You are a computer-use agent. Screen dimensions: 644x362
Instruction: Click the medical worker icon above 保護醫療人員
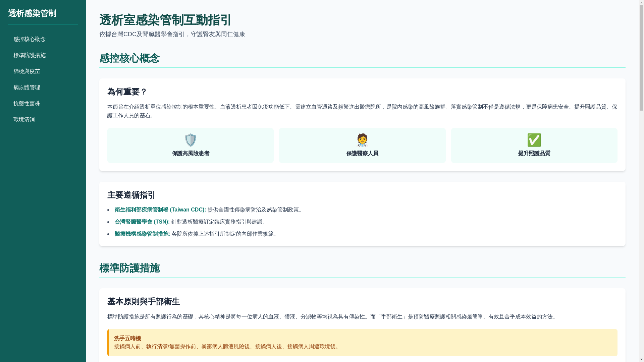362,140
